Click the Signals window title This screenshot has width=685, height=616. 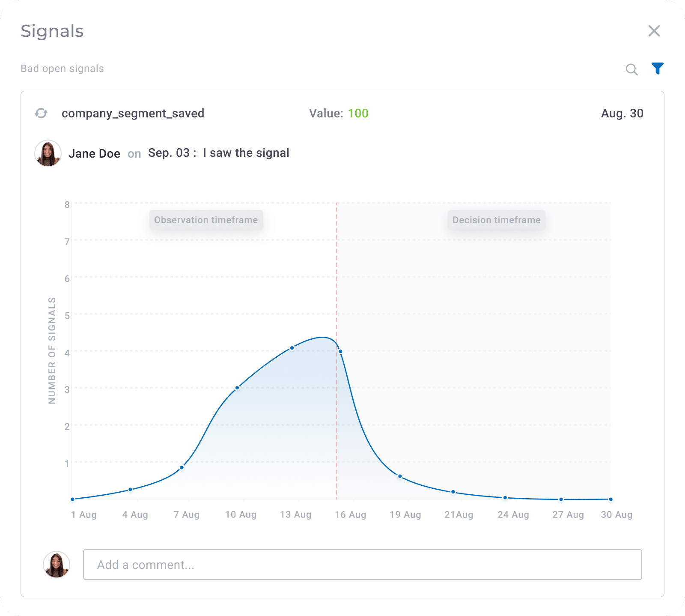(52, 31)
